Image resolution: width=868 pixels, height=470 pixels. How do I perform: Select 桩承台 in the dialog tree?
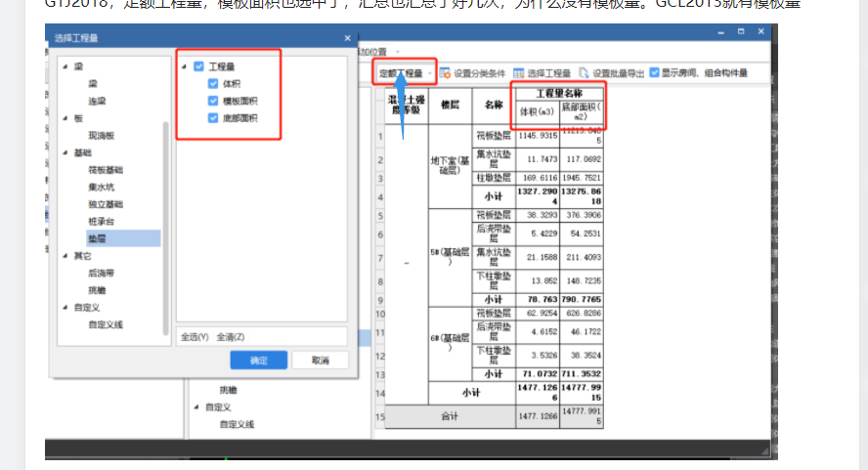coord(102,221)
